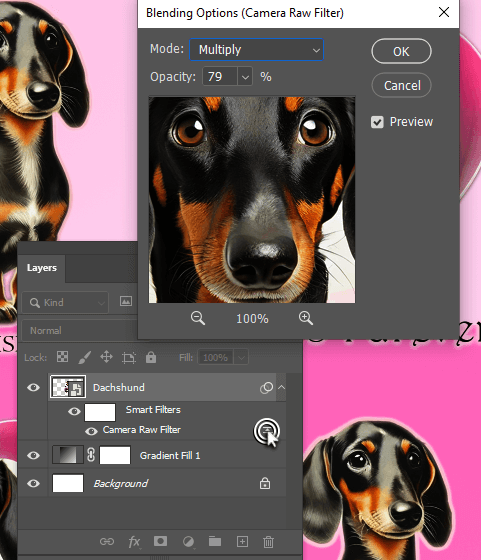The image size is (481, 560).
Task: Lock layer position with the move icon
Action: point(106,356)
